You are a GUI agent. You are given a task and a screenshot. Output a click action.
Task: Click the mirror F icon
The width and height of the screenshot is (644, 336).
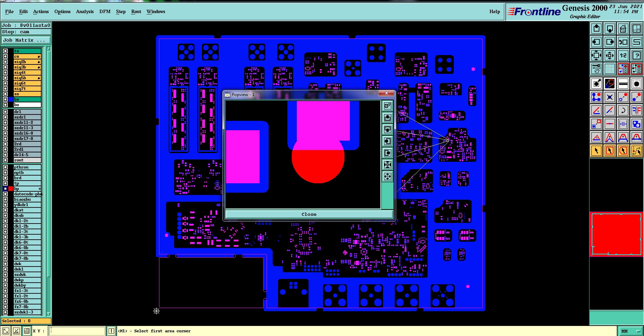(x=636, y=110)
